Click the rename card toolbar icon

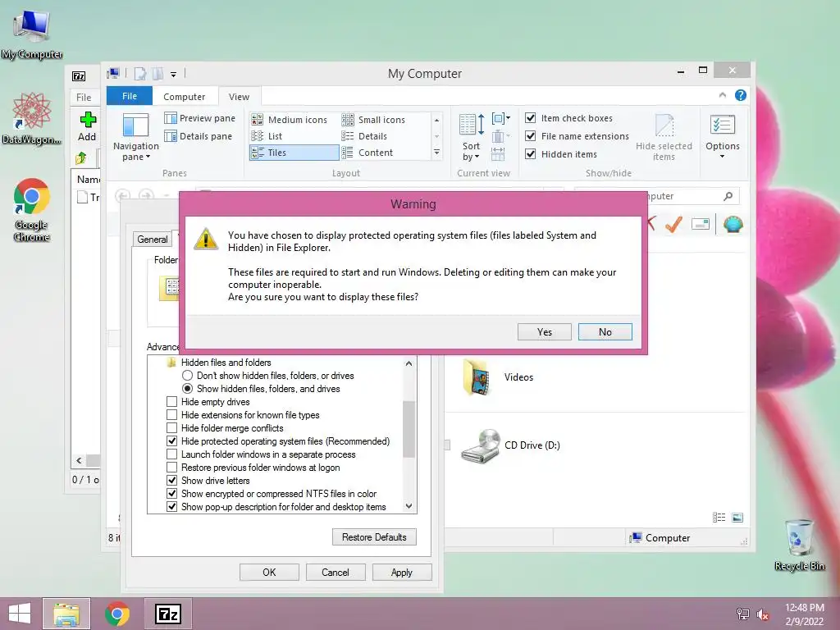(701, 224)
